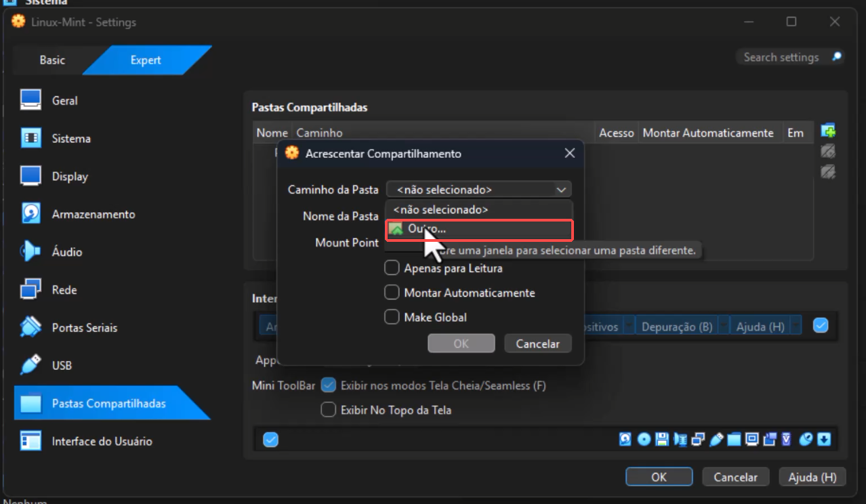Click the shared folder status bar icon

pos(734,440)
